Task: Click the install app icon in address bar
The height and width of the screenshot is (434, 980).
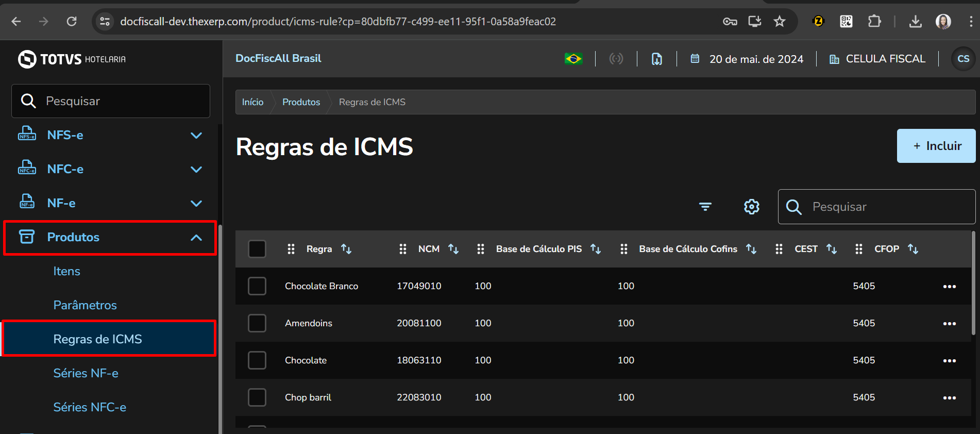Action: tap(755, 21)
